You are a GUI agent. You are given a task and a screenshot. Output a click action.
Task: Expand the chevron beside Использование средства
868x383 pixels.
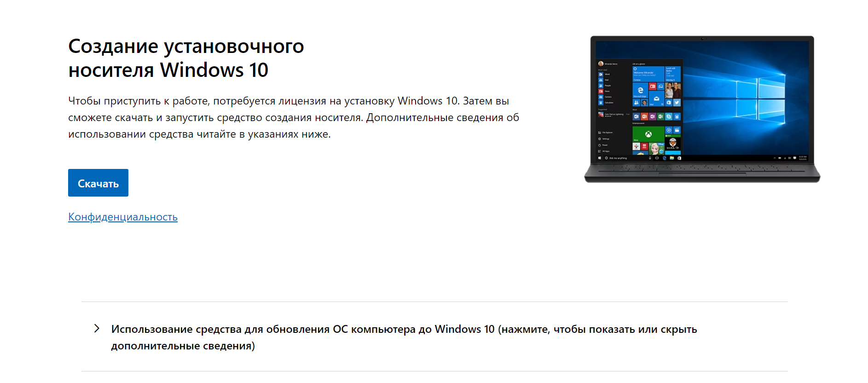point(97,328)
